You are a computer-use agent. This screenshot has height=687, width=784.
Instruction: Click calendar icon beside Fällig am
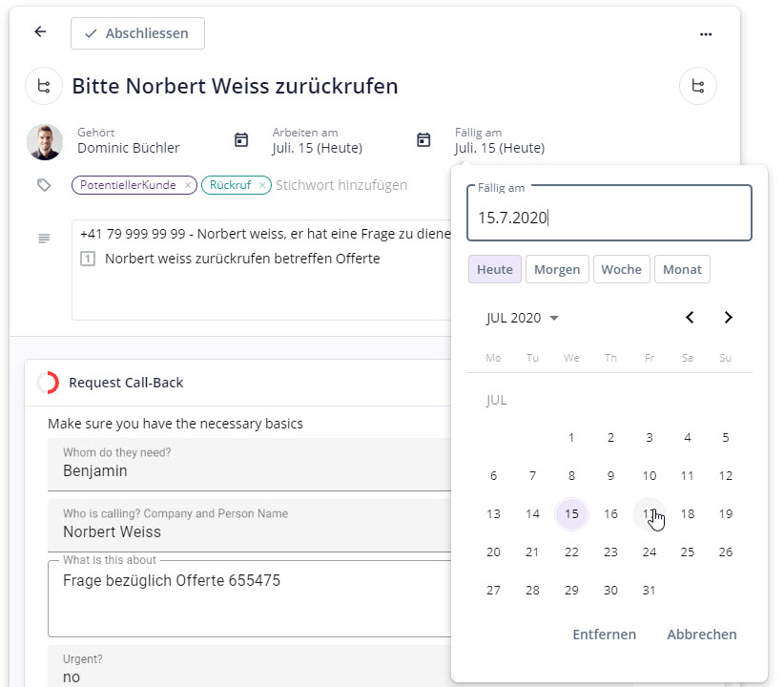(423, 140)
